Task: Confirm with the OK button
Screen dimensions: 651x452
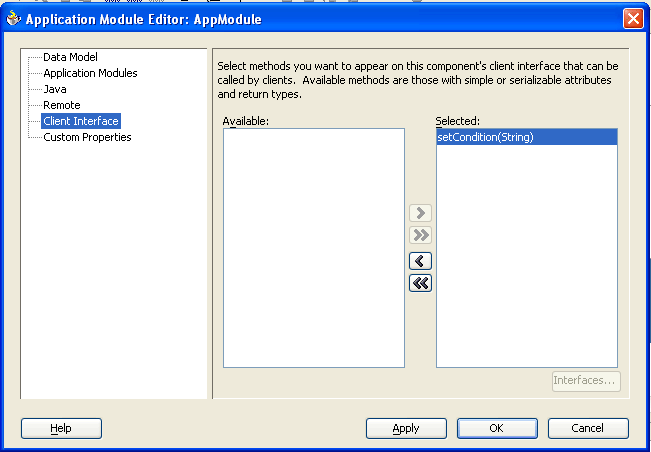Action: click(497, 428)
